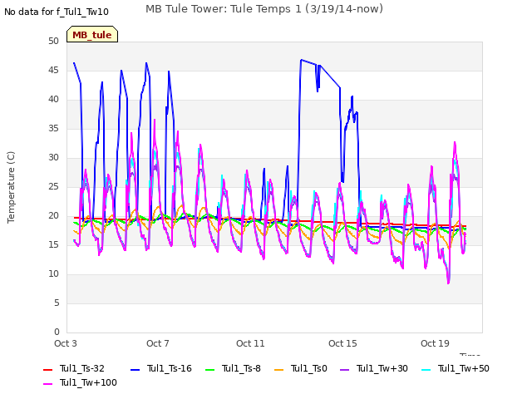
Task: Toggle the Tul1_Ts-8 legend entry
Action: tap(233, 368)
